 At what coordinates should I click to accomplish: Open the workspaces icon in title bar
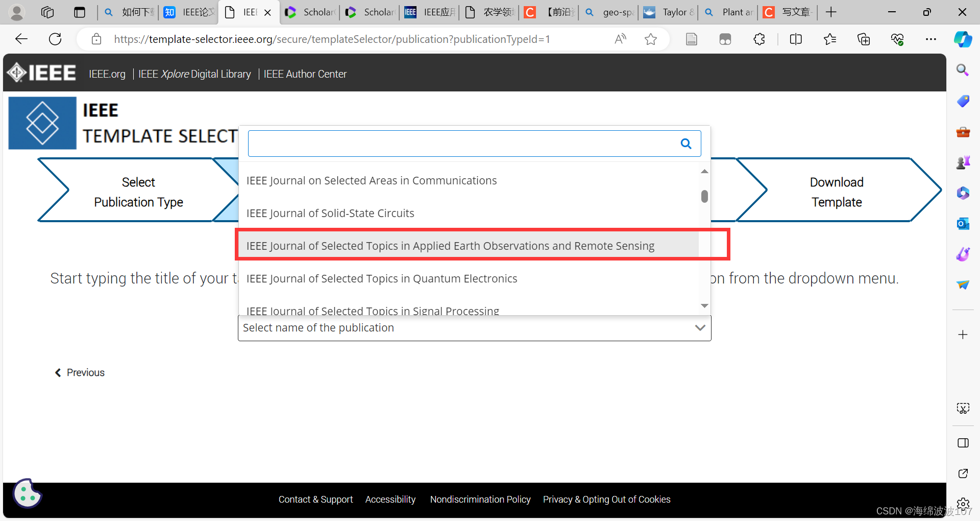pos(47,12)
